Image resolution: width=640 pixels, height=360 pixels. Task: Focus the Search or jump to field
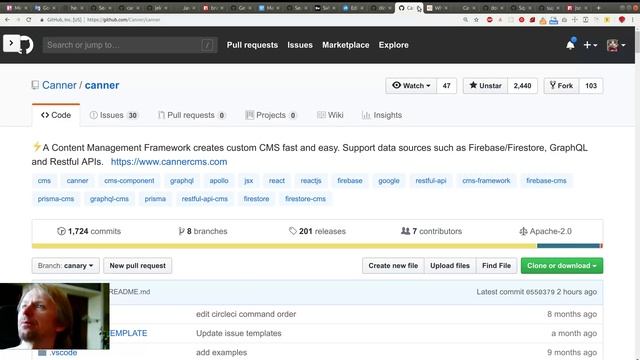pos(130,45)
